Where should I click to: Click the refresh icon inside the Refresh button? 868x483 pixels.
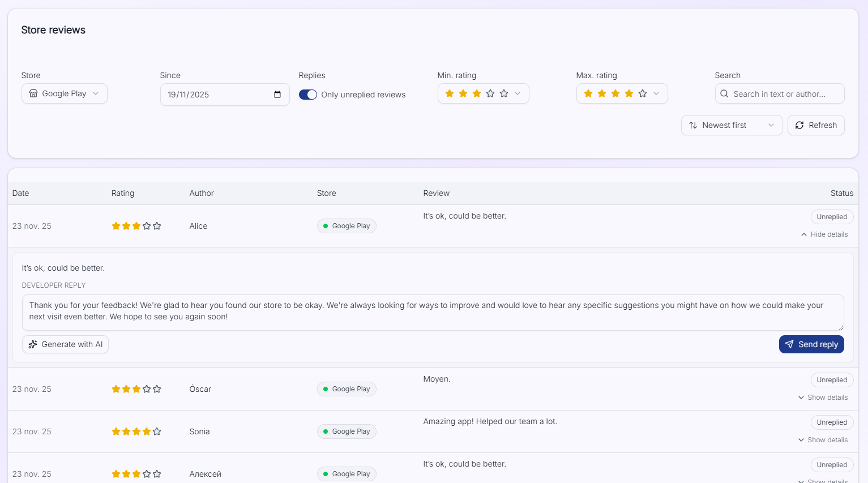799,125
